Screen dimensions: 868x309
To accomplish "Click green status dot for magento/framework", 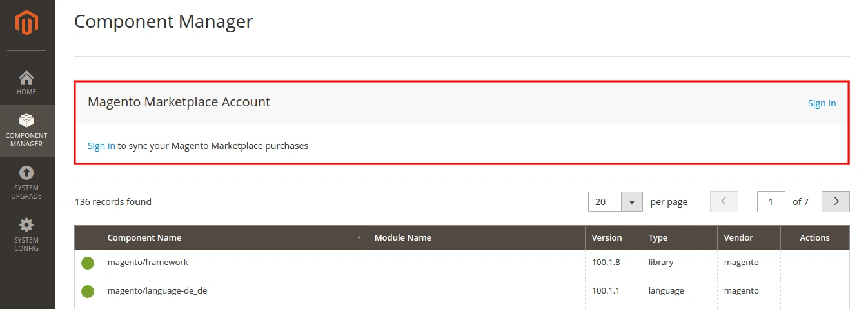I will click(x=88, y=263).
